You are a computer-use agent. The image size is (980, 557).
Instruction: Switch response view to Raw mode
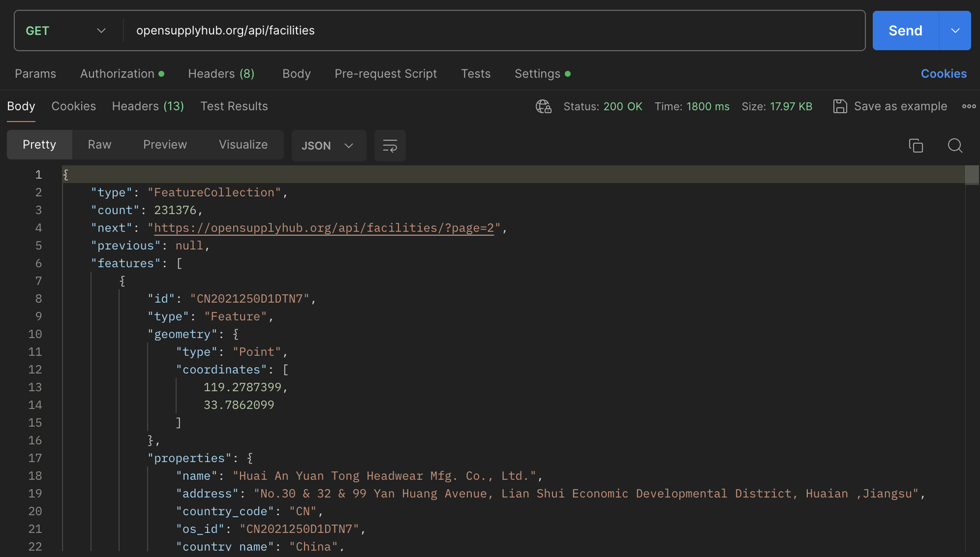99,144
